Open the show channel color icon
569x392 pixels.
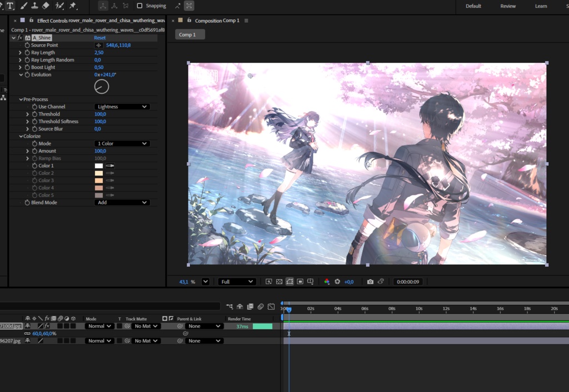coord(327,282)
